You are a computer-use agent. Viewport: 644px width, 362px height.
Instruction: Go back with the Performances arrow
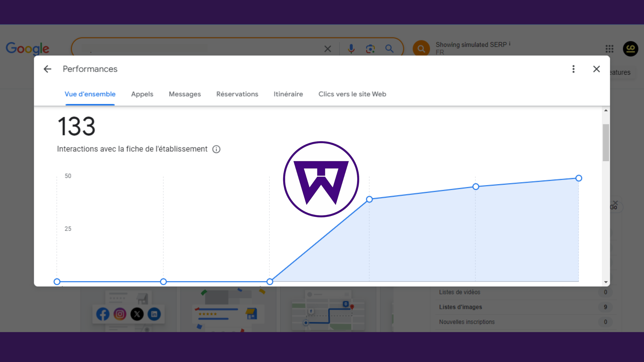point(48,69)
